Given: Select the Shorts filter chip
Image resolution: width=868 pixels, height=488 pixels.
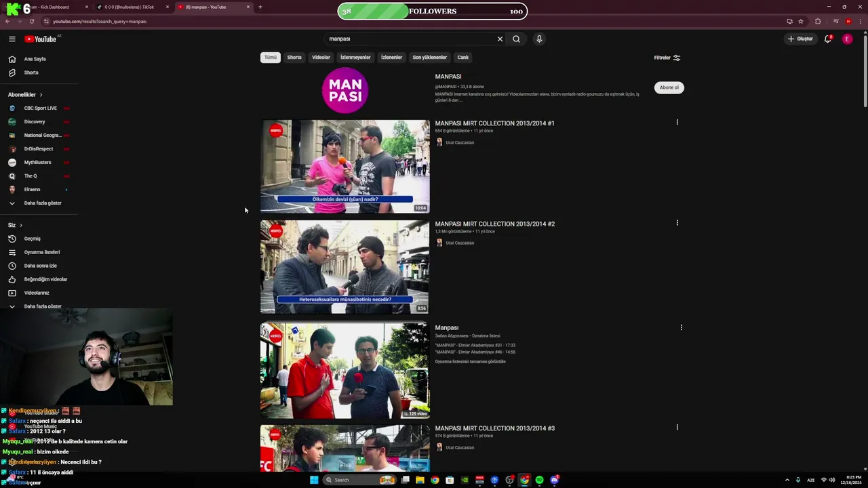Looking at the screenshot, I should click(x=294, y=58).
